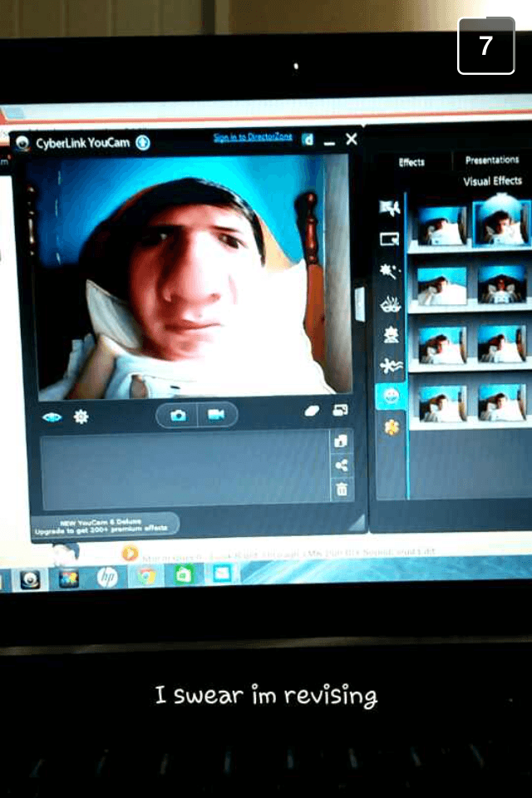Take a snapshot with the camera button
532x798 pixels.
pyautogui.click(x=178, y=416)
